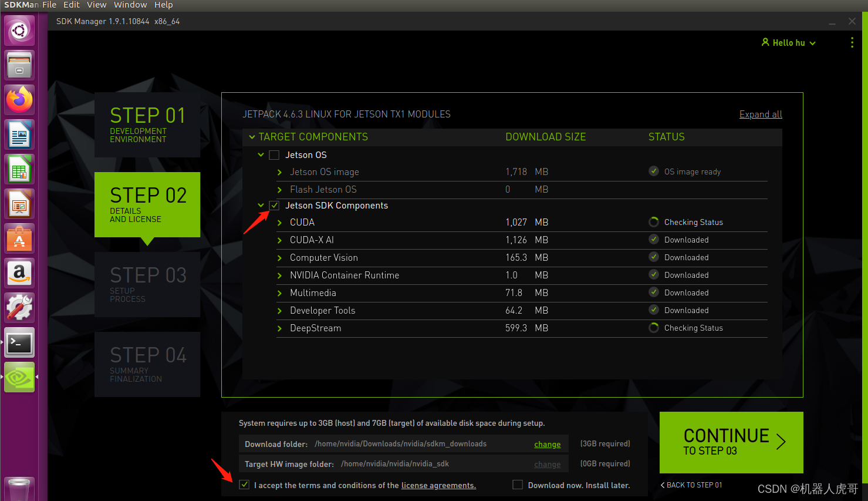Select Step 04 Summary Finalization
Viewport: 868px width, 501px height.
click(x=147, y=364)
